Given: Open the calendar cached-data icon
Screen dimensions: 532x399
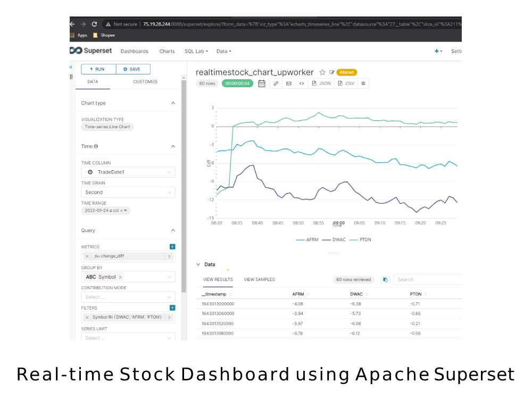Looking at the screenshot, I should (x=261, y=84).
